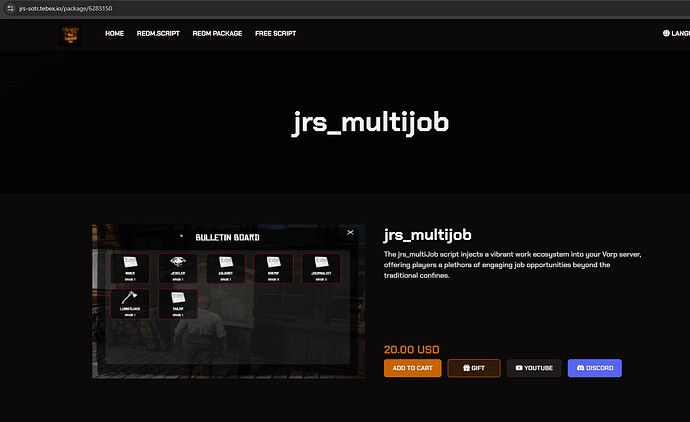Click the Lumberjack axe icon card
Image resolution: width=690 pixels, height=422 pixels.
coord(130,303)
